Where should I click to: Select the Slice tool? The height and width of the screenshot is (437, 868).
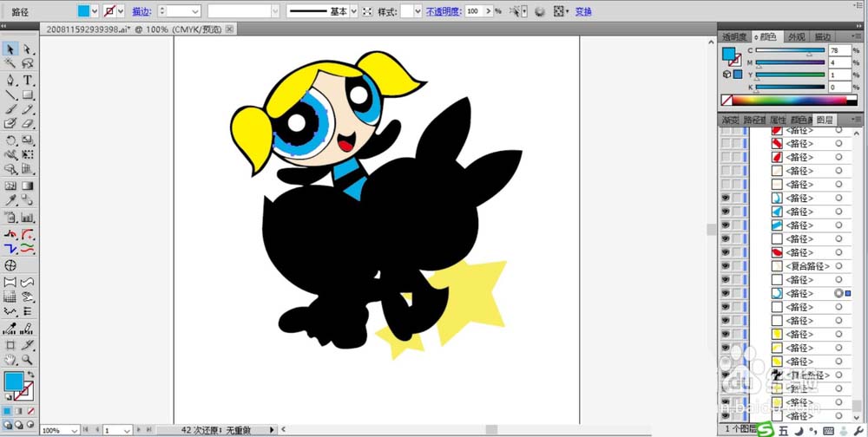[27, 345]
